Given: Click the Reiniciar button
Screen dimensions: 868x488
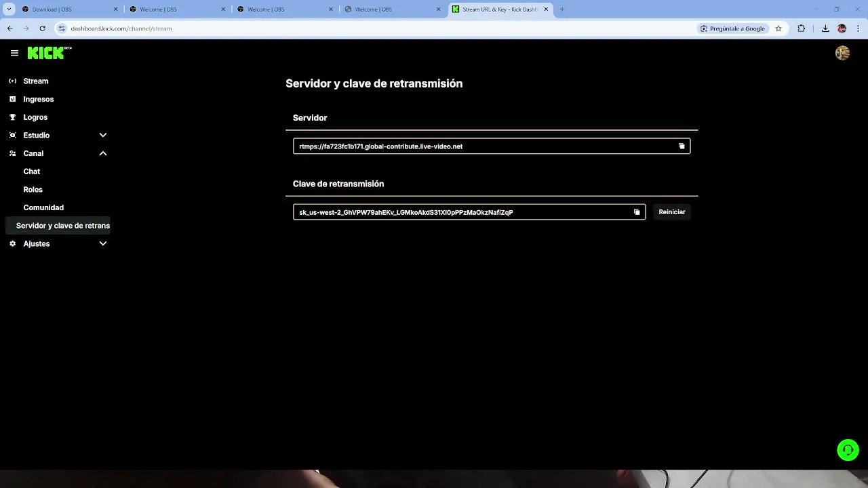Looking at the screenshot, I should [672, 212].
